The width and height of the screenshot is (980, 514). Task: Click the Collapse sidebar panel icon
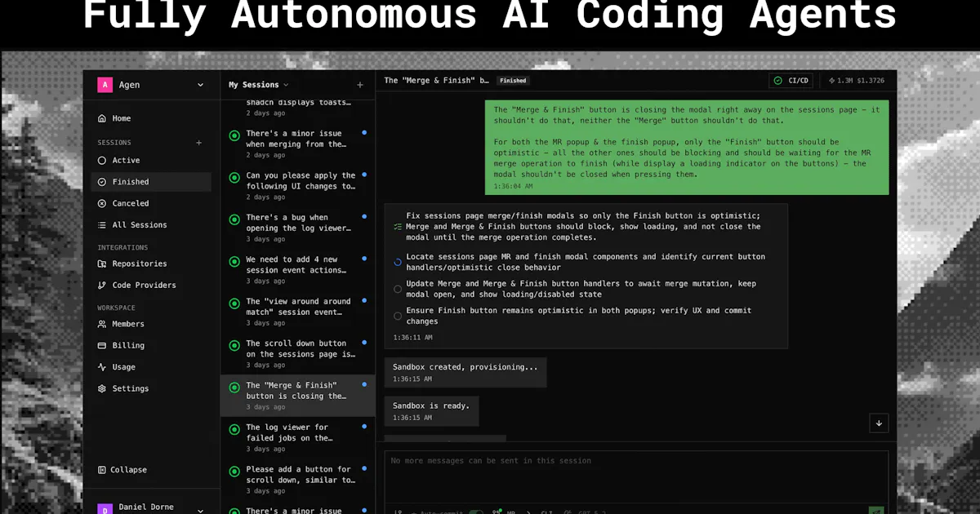click(x=102, y=470)
